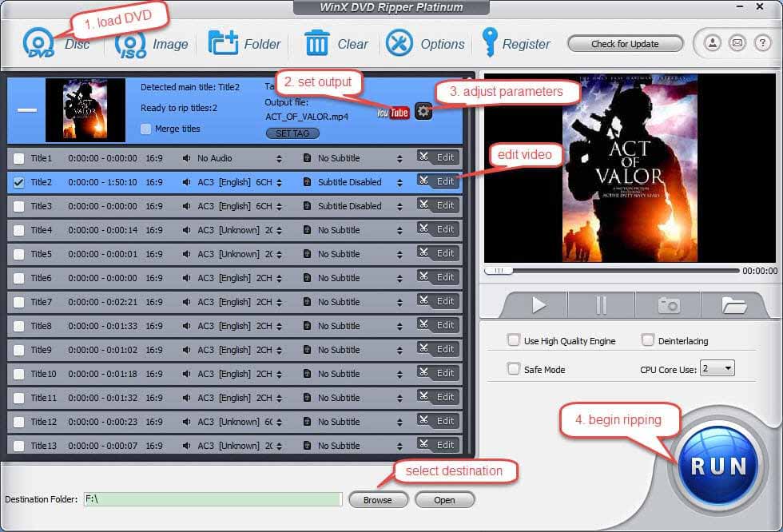Click the Register key icon
The height and width of the screenshot is (532, 783).
click(489, 43)
